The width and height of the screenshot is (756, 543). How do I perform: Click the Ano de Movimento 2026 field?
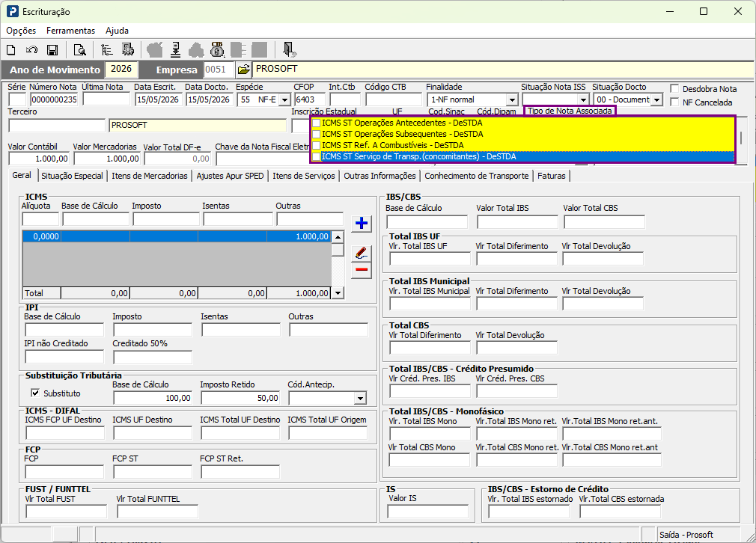pyautogui.click(x=121, y=69)
